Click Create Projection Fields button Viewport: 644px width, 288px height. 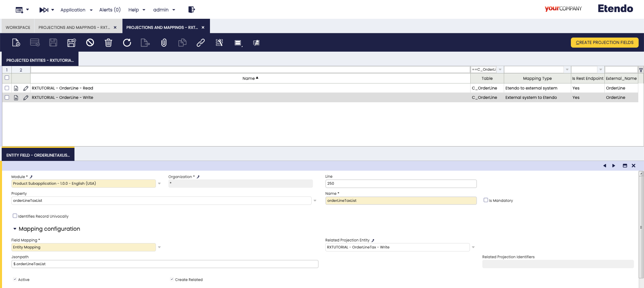click(604, 43)
